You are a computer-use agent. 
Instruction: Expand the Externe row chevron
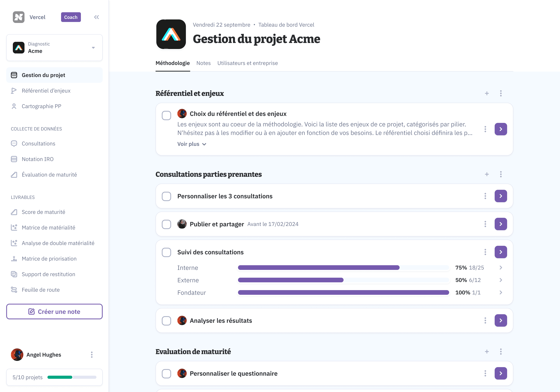tap(501, 280)
